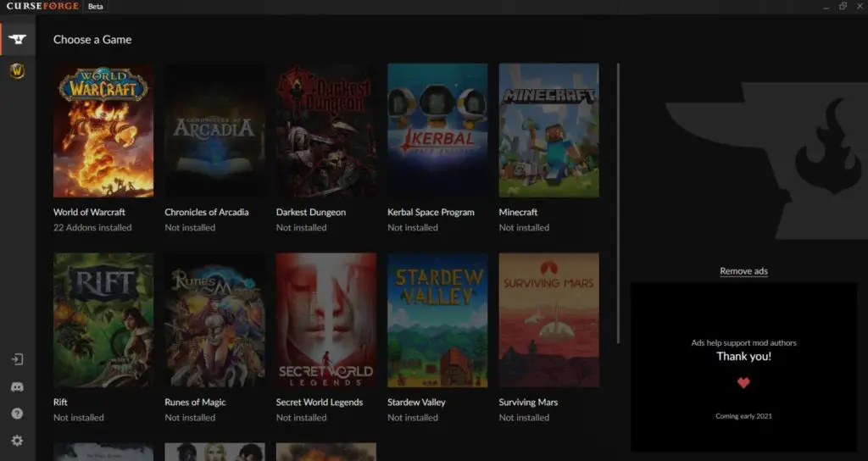Open the Discord icon in the sidebar
Viewport: 868px width, 461px height.
(17, 386)
